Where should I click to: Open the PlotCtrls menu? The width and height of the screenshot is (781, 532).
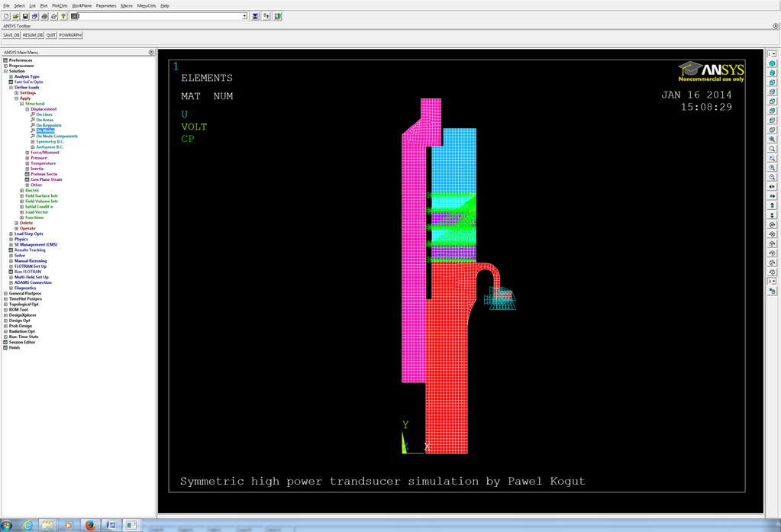pyautogui.click(x=60, y=5)
